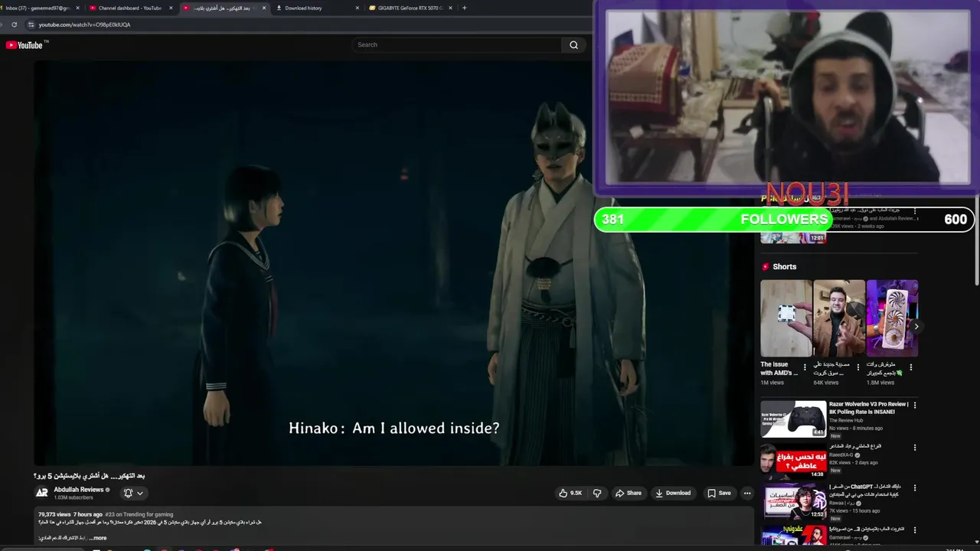Close the Channel dashboard tab
The image size is (980, 551).
[171, 8]
